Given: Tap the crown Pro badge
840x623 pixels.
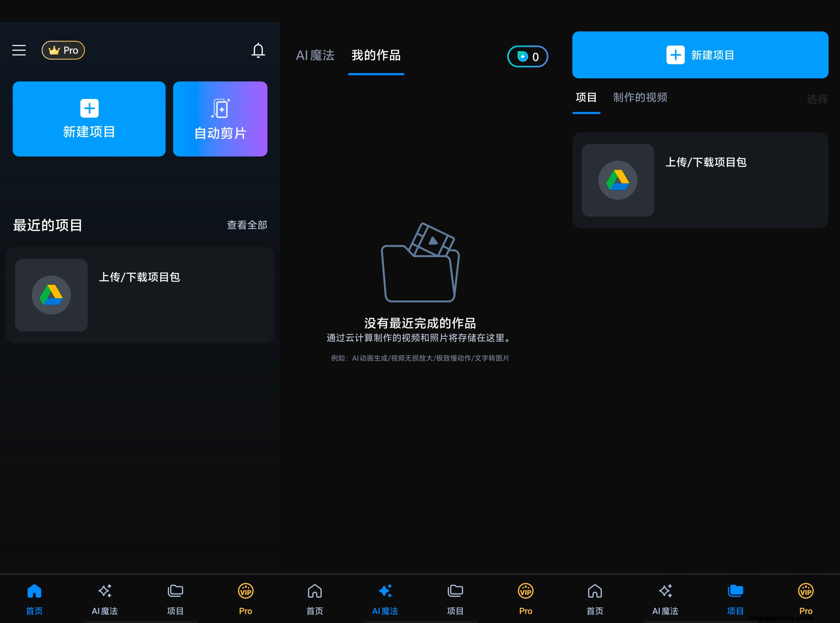Looking at the screenshot, I should [63, 50].
